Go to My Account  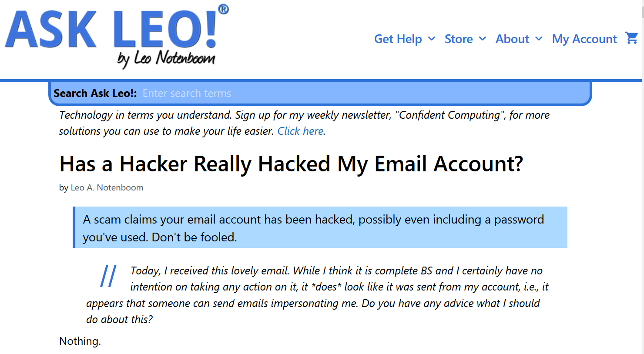[584, 39]
